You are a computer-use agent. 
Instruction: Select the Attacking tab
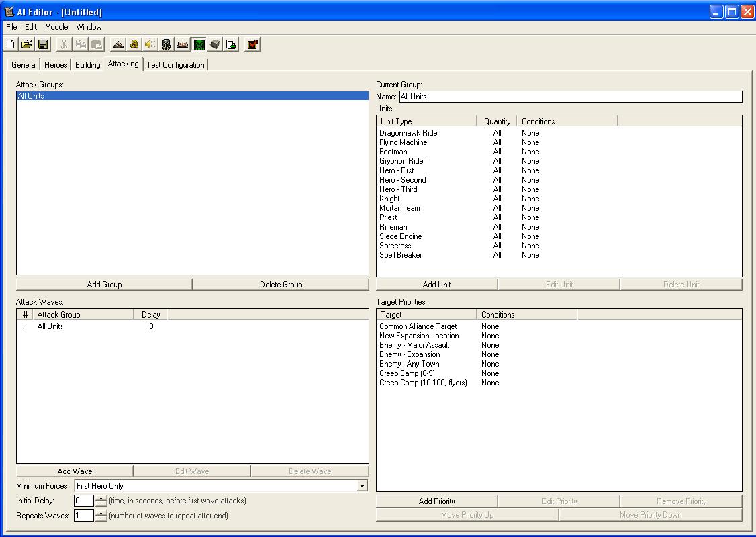tap(123, 64)
